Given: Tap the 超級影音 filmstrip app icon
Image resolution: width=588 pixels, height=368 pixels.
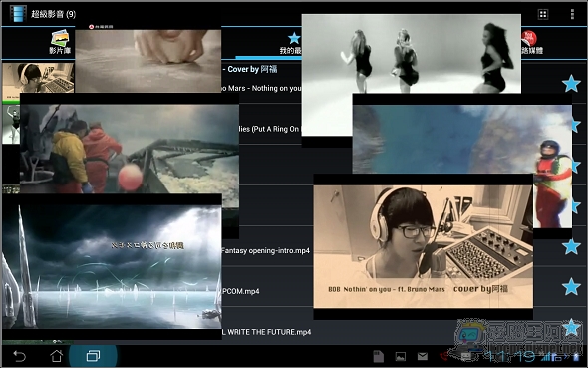Looking at the screenshot, I should [18, 14].
